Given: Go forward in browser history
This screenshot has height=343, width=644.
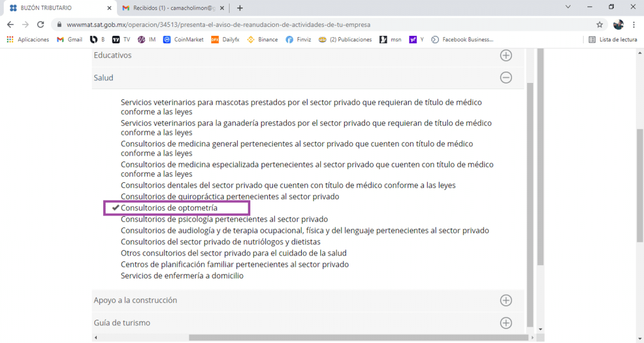Looking at the screenshot, I should [25, 24].
